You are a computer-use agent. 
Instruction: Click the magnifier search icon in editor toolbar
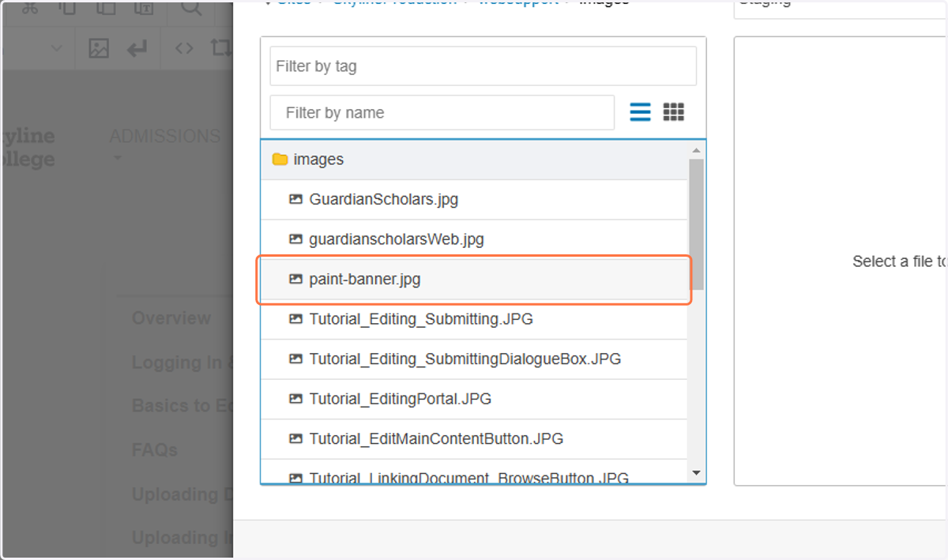[x=191, y=8]
